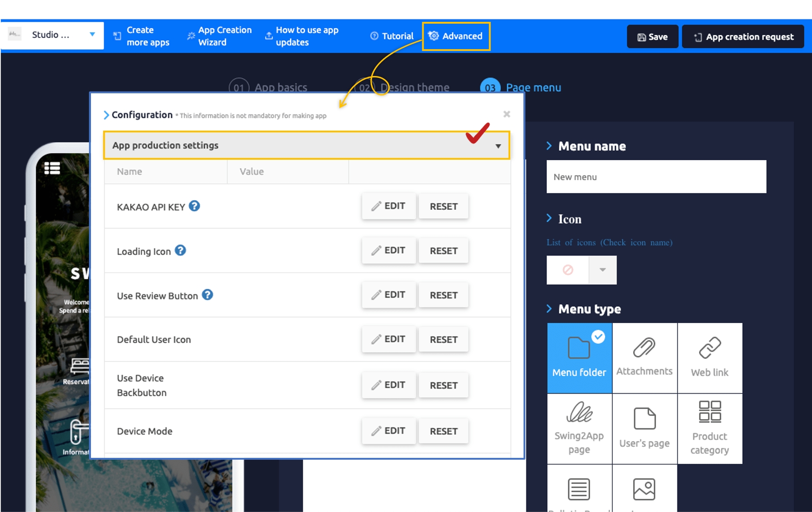Viewport: 812px width, 512px height.
Task: Click the KAKAO API KEY help icon
Action: tap(194, 206)
